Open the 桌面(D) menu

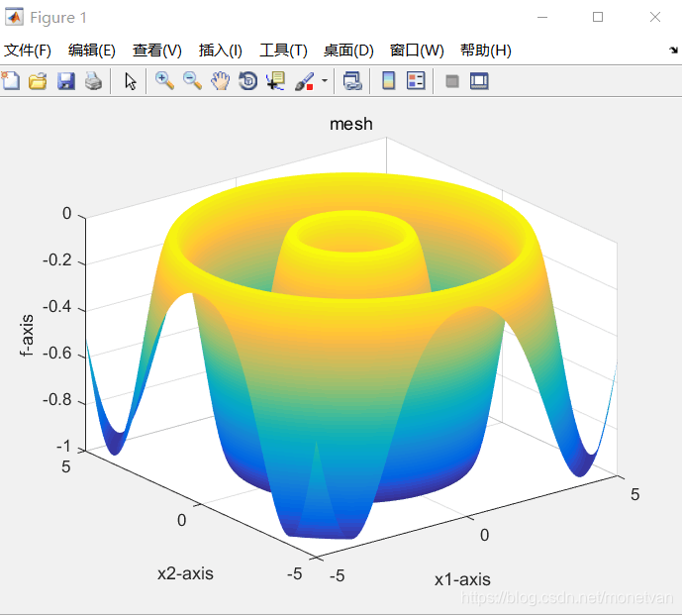(x=348, y=51)
